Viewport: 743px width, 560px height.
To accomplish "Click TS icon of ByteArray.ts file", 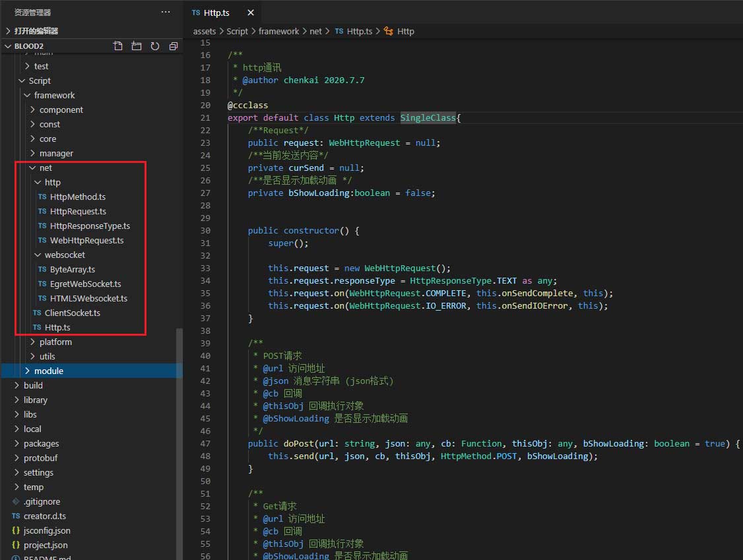I will click(x=42, y=269).
